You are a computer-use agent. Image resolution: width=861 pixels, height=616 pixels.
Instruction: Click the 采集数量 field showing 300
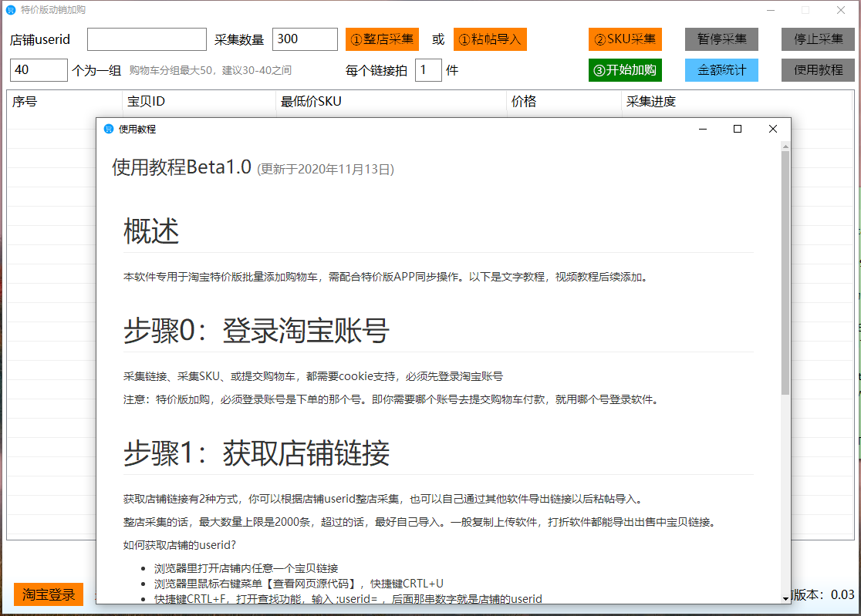[x=305, y=39]
